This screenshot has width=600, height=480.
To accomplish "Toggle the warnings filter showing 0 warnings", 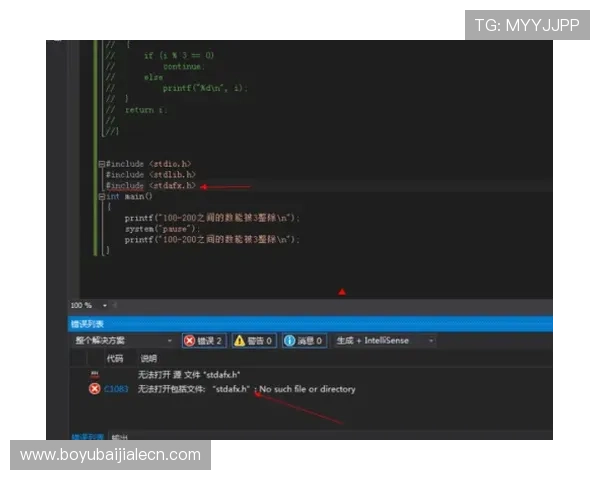I will click(x=254, y=341).
